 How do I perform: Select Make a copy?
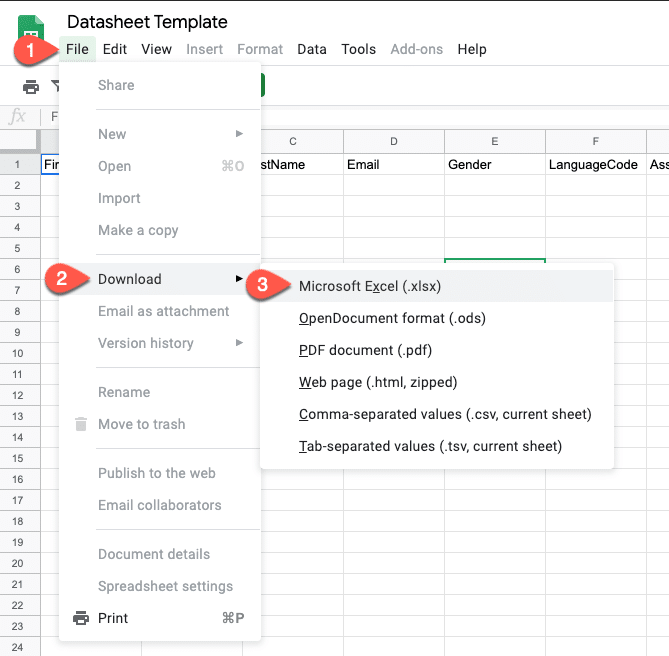pos(160,230)
